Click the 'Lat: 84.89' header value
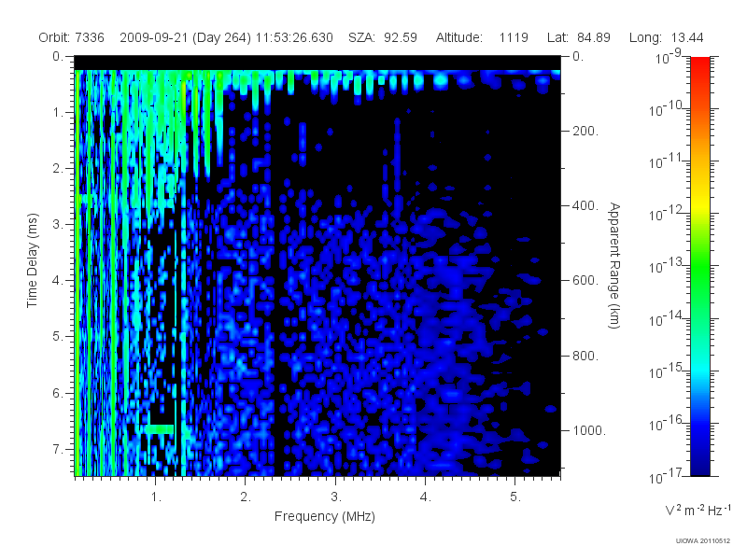Viewport: 747px width, 560px height. tap(578, 37)
